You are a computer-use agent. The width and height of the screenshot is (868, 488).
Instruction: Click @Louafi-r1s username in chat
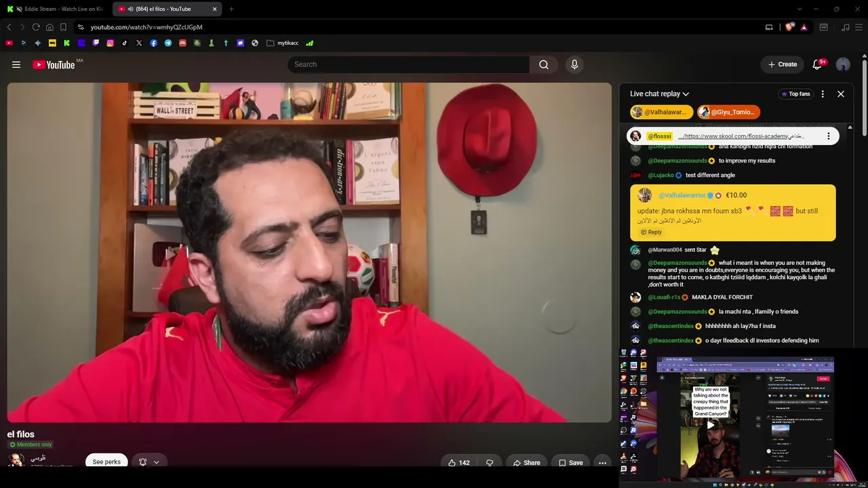[665, 298]
